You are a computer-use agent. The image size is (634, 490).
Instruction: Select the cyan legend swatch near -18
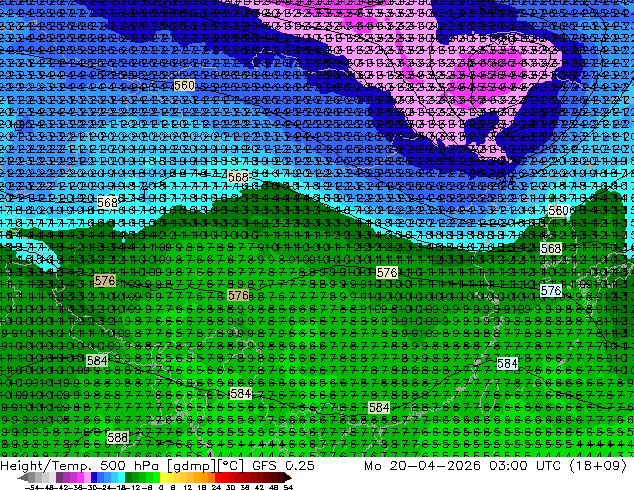pyautogui.click(x=121, y=477)
